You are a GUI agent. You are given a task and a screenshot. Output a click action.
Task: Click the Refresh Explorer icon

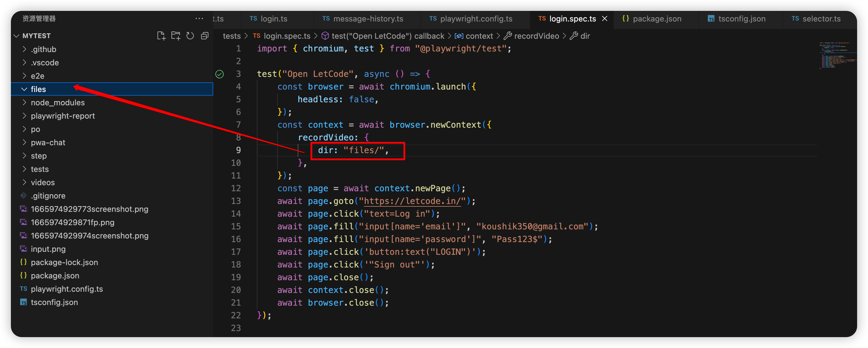[x=190, y=35]
